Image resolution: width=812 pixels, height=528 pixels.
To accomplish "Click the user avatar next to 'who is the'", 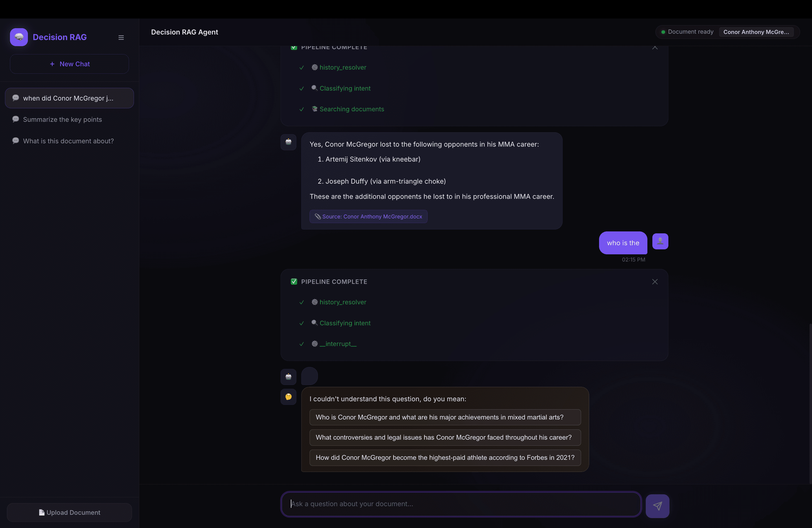I will click(x=660, y=241).
